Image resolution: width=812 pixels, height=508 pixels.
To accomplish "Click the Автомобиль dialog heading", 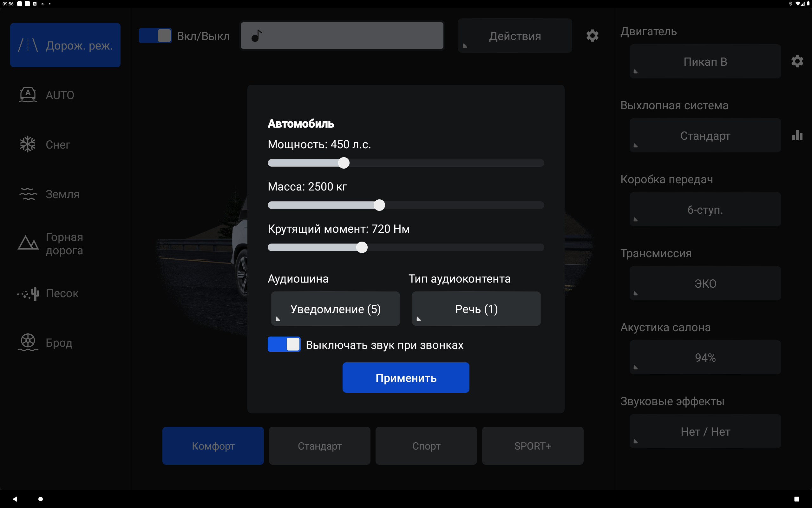I will 301,124.
